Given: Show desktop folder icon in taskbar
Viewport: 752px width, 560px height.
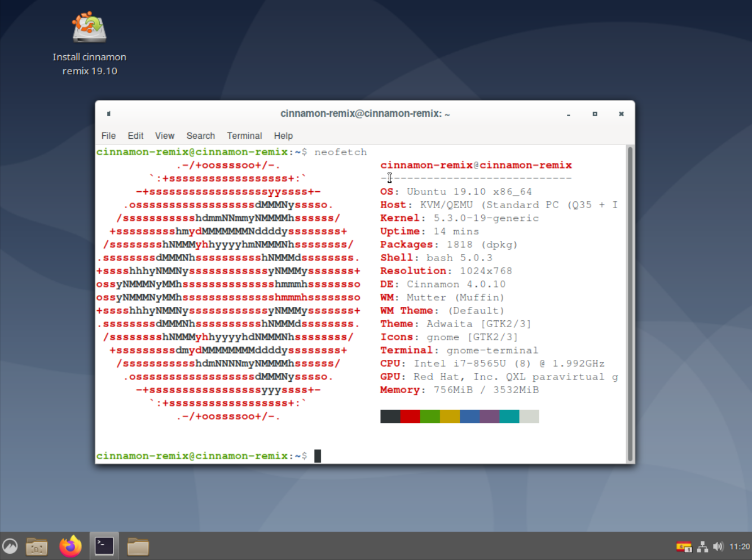Looking at the screenshot, I should point(37,546).
